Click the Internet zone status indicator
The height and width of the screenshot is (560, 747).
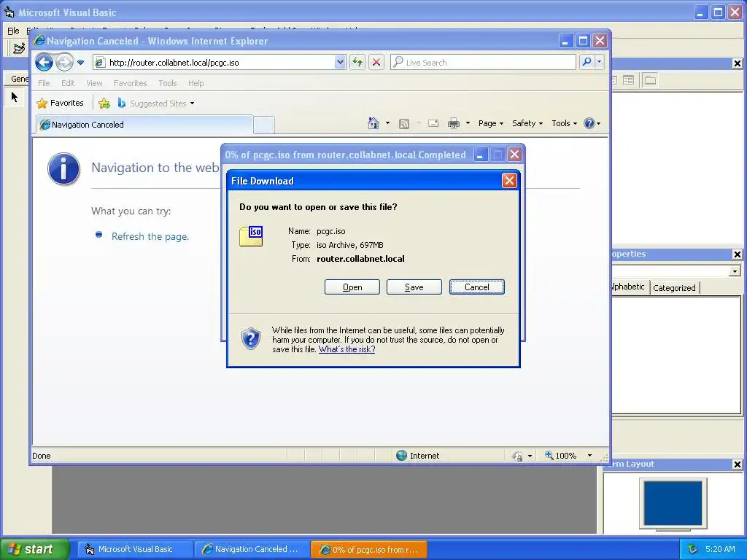point(418,456)
